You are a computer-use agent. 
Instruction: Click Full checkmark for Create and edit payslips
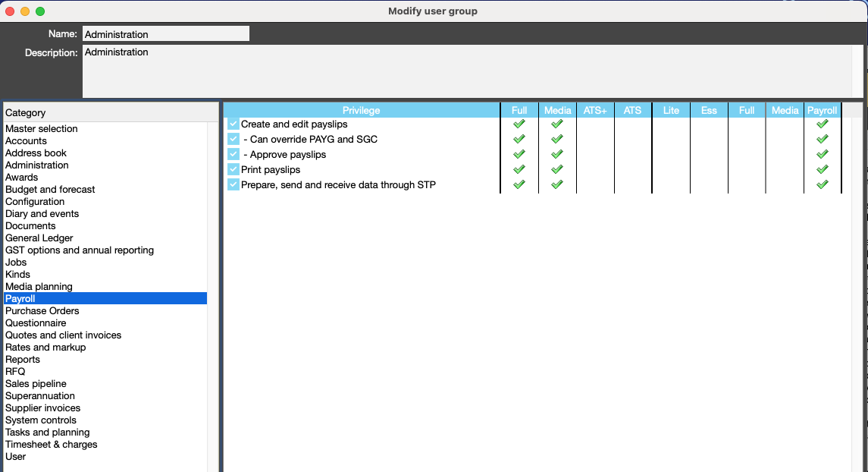coord(519,124)
